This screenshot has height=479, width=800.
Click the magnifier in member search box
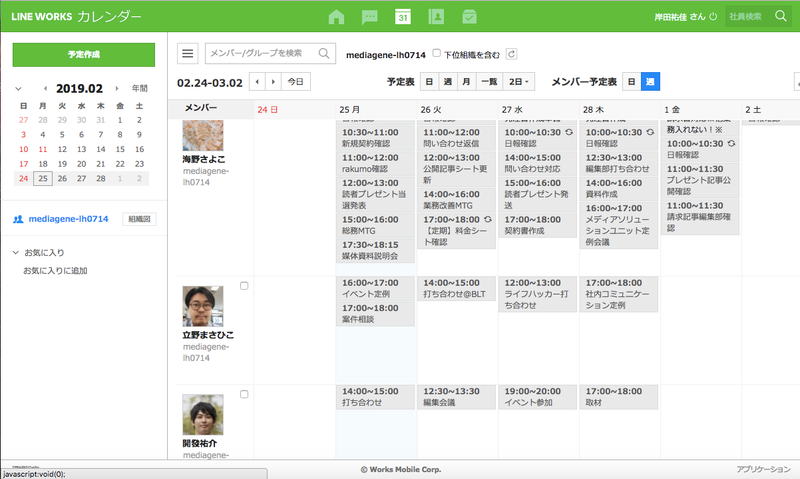tap(324, 54)
